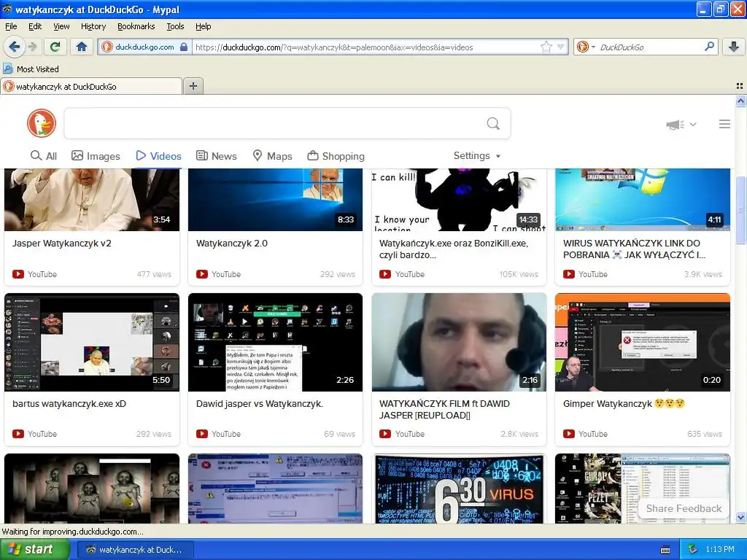The image size is (747, 560).
Task: Submit search with the magnifier in DuckDuckGo box
Action: point(493,124)
